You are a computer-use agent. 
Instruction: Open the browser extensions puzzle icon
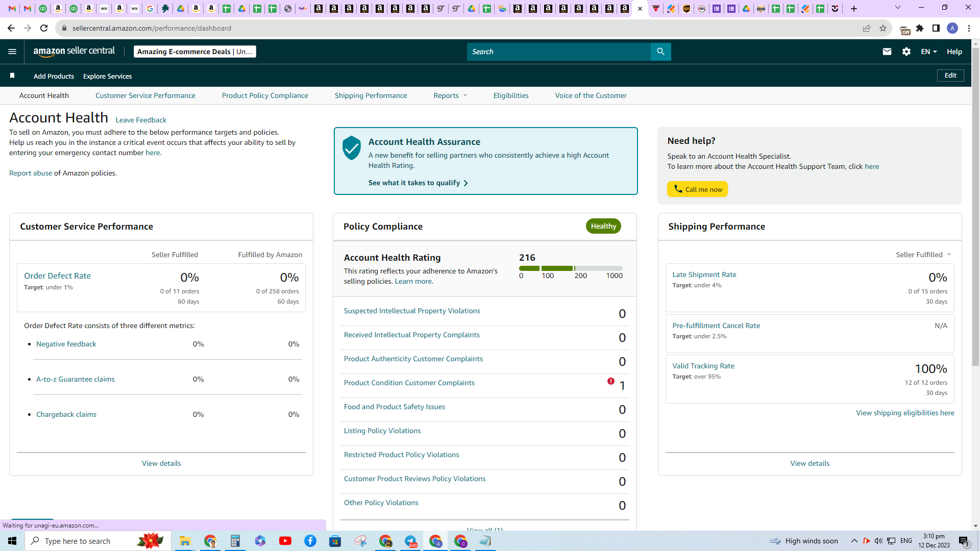(x=920, y=28)
